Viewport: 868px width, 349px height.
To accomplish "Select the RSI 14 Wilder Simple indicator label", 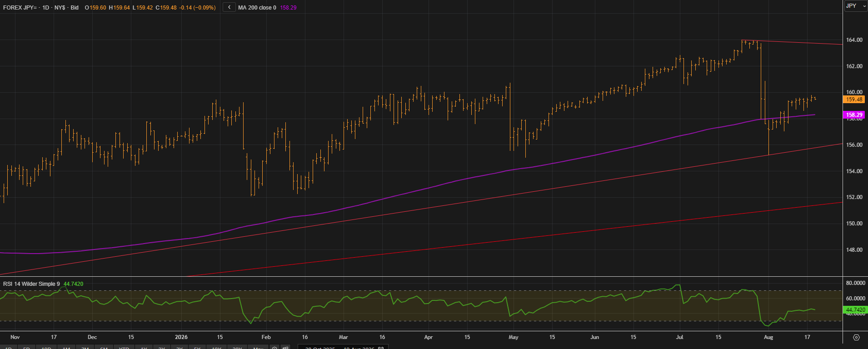I will pyautogui.click(x=31, y=284).
